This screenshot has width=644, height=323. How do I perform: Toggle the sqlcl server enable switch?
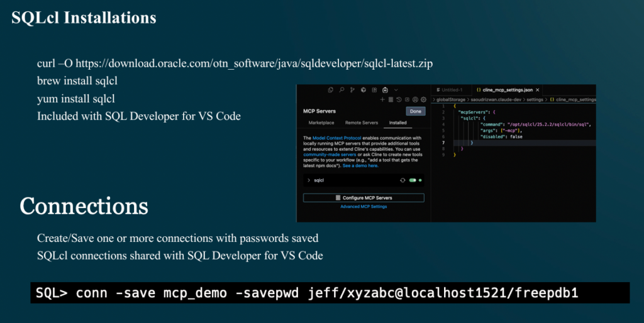(x=413, y=180)
